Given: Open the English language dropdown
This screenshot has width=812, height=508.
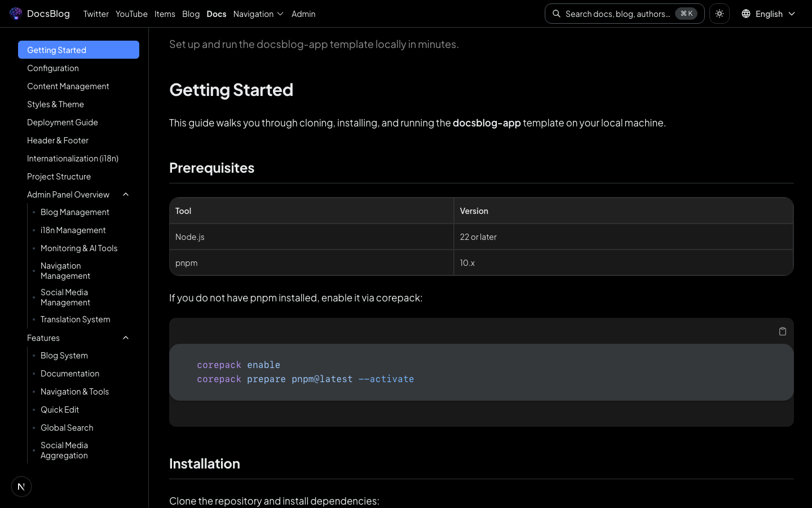Looking at the screenshot, I should (x=769, y=14).
